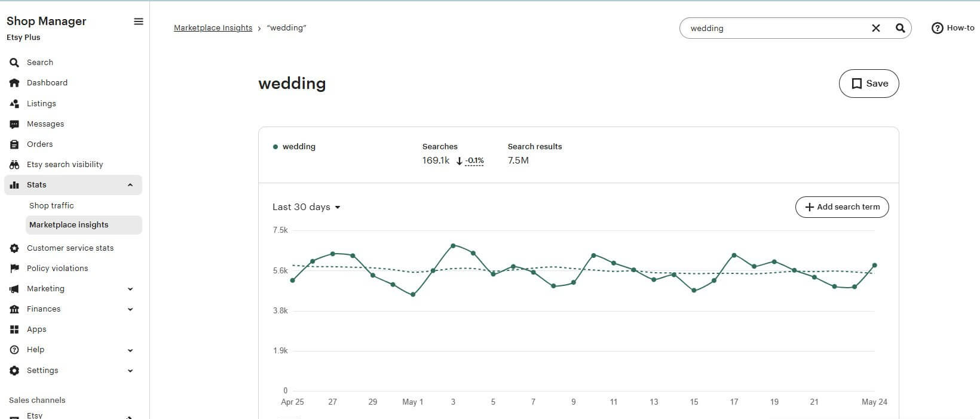Click the Messages speech bubble icon
Screen dimensions: 980x419
14,124
